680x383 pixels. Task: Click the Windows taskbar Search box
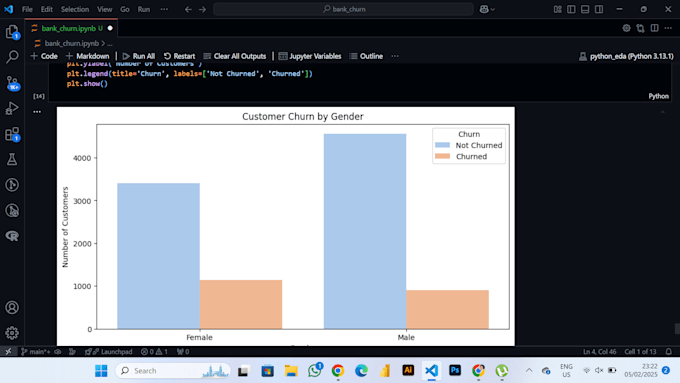173,371
